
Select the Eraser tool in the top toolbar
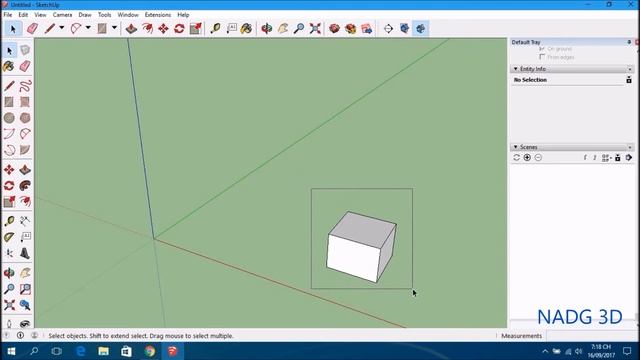coord(32,29)
